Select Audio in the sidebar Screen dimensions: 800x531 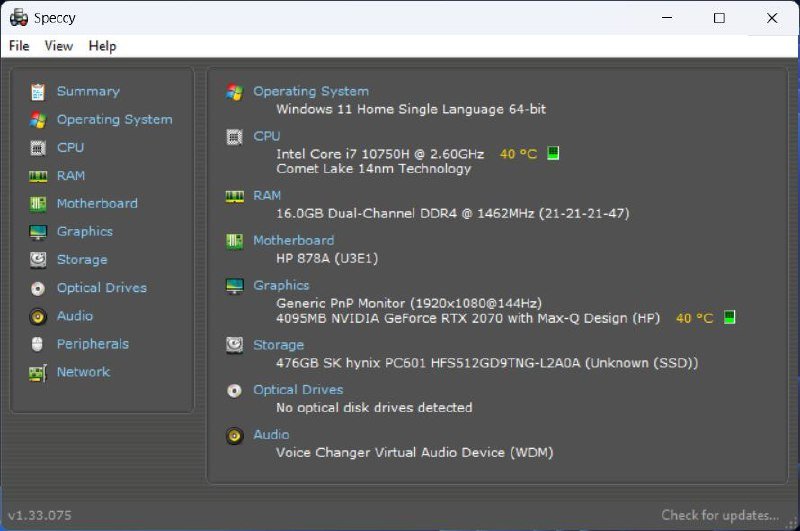(x=74, y=316)
